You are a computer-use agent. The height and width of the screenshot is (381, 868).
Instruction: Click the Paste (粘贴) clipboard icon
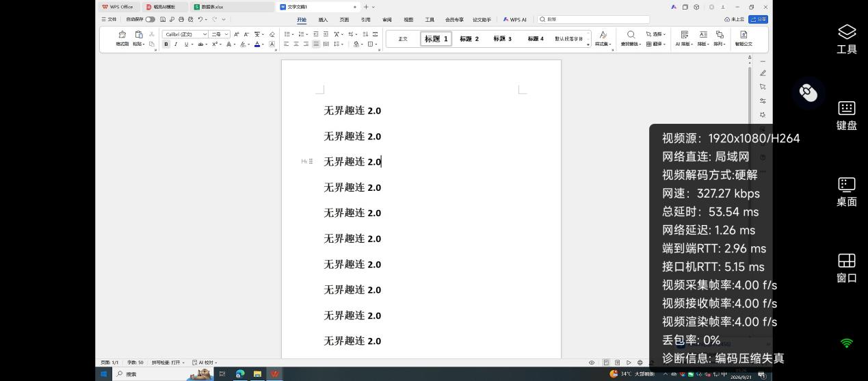139,34
